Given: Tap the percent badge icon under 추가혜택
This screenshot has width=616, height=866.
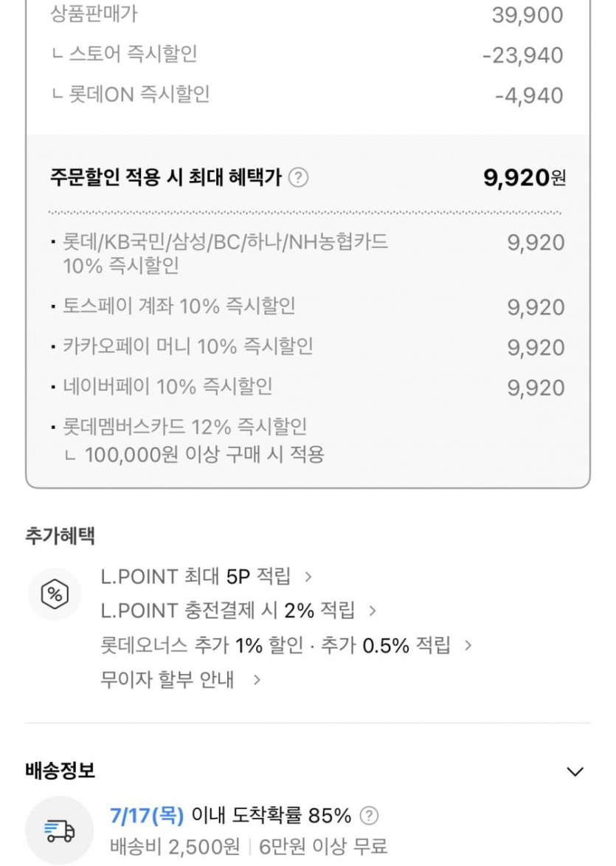Looking at the screenshot, I should [55, 594].
